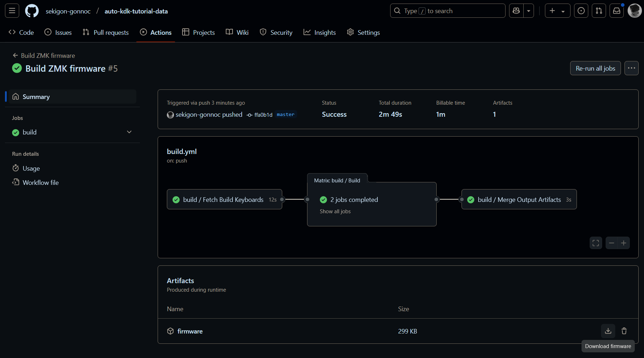Screen dimensions: 644x358
Task: Open build / Merge Output Artifacts job
Action: (519, 199)
